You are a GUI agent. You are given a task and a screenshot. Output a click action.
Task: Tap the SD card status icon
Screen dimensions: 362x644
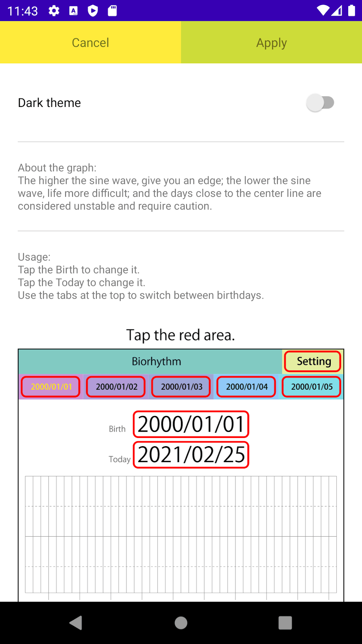tap(112, 11)
